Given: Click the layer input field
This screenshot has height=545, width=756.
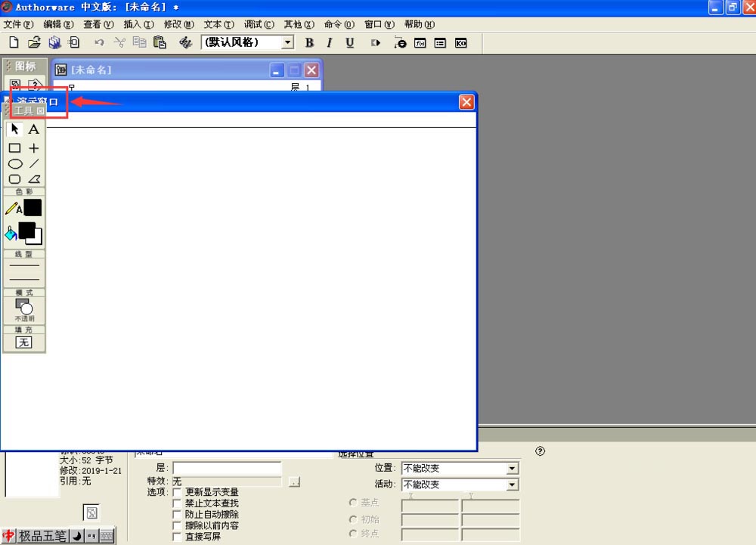Looking at the screenshot, I should pos(227,468).
